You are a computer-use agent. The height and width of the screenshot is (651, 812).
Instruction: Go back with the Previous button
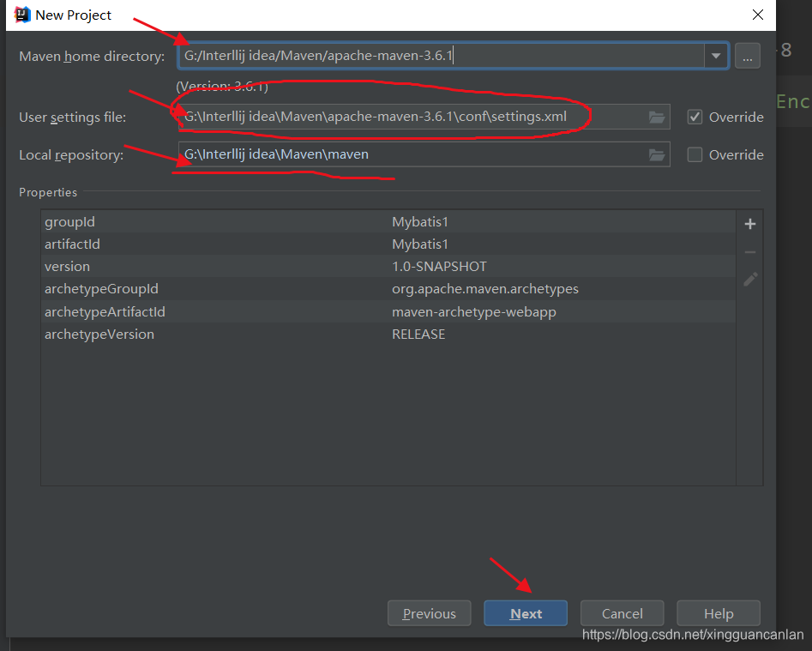click(x=430, y=613)
